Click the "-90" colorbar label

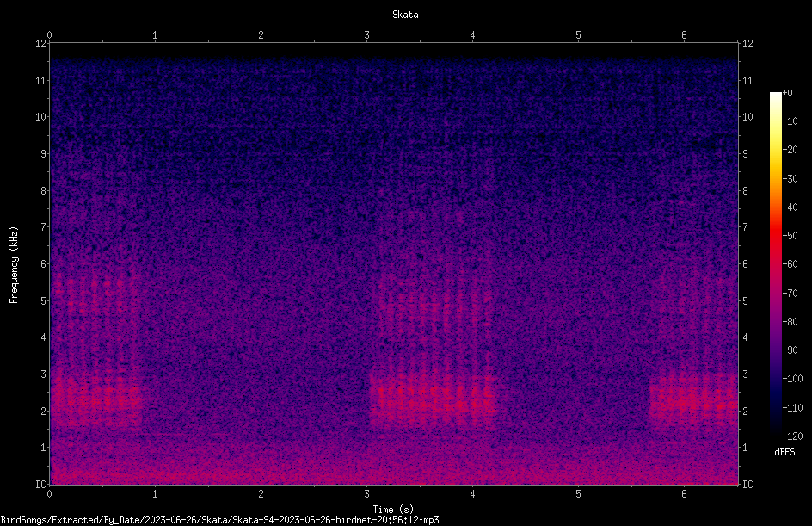pyautogui.click(x=790, y=350)
